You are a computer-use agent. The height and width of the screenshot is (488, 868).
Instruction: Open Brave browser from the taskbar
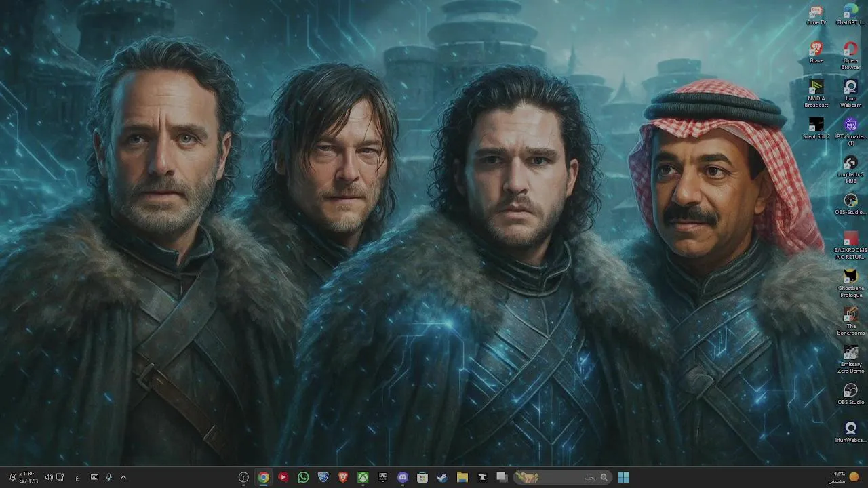tap(343, 477)
